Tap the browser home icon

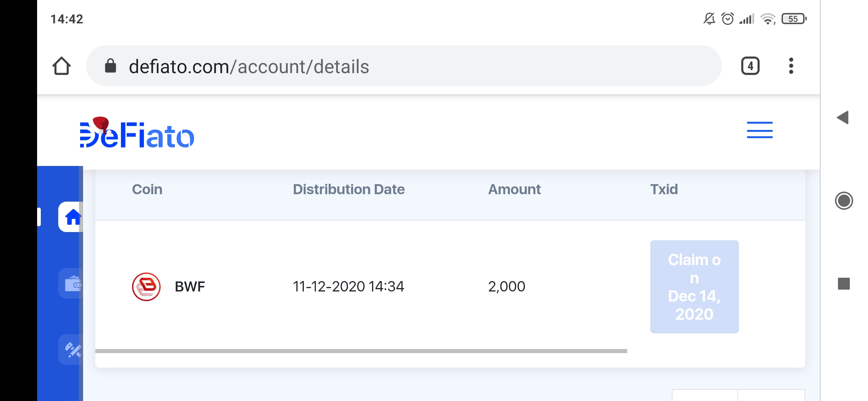(62, 66)
